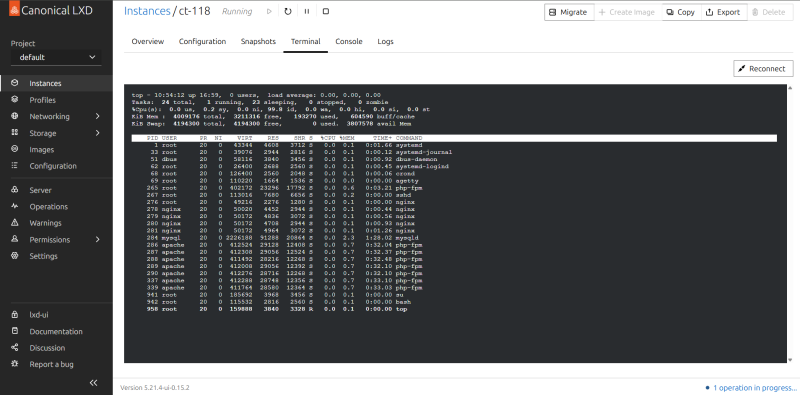
Task: Expand the Permissions submenu chevron
Action: [97, 239]
